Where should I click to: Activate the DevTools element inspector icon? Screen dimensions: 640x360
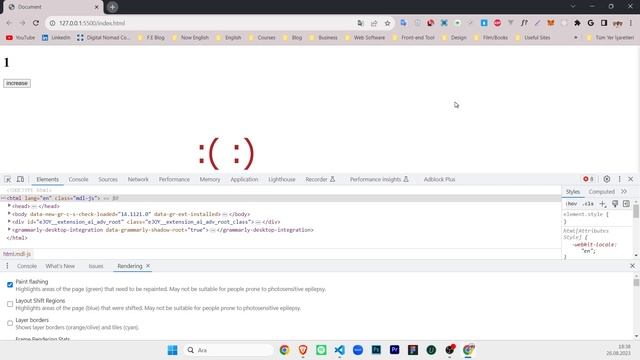click(x=8, y=179)
